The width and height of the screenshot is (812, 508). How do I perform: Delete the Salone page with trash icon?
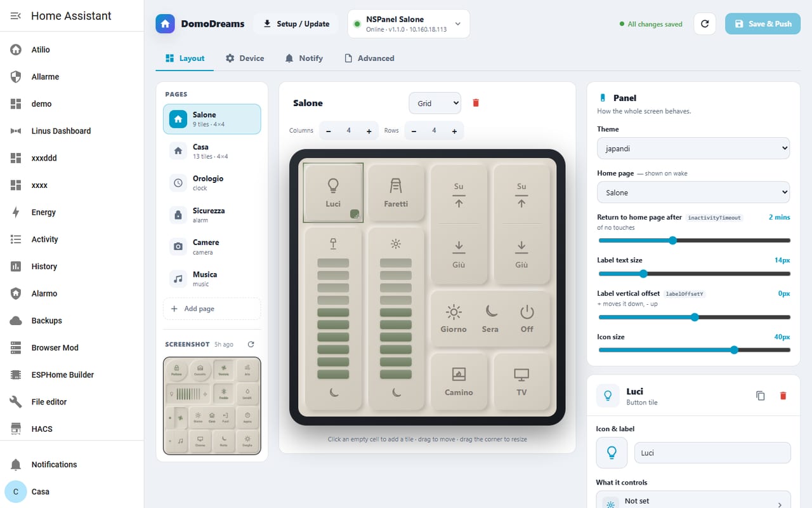click(476, 103)
